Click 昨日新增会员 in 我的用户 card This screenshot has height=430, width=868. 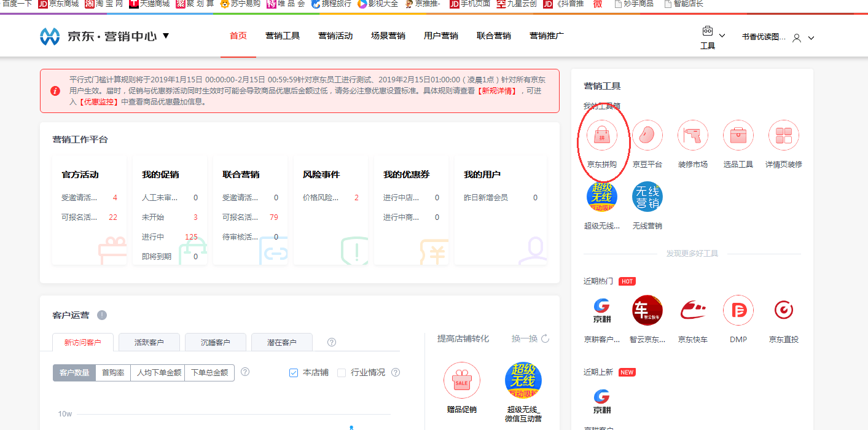point(486,198)
